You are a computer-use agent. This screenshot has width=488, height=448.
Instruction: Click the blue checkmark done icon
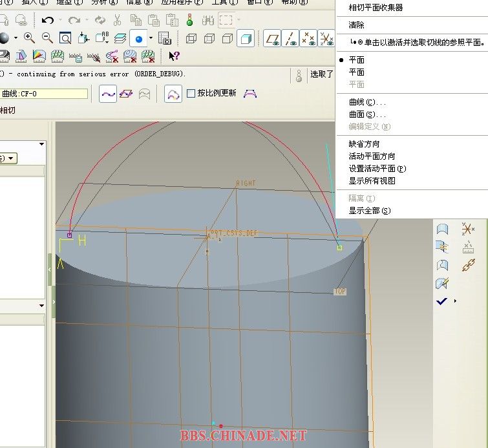coord(442,301)
